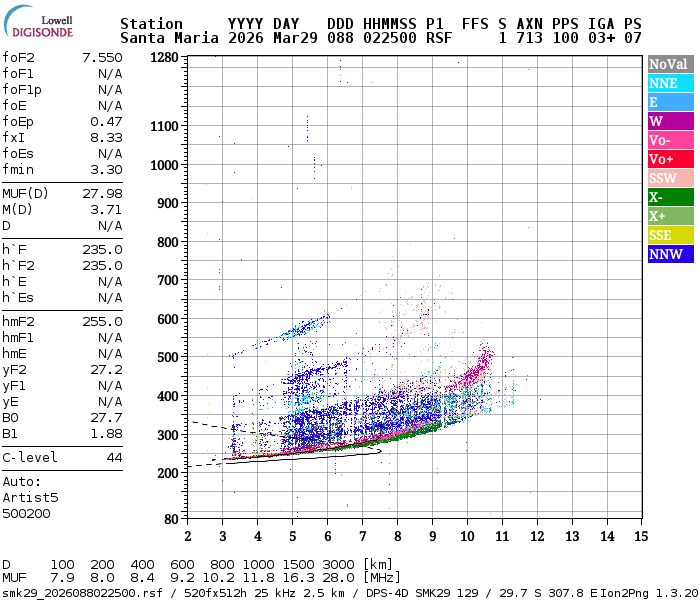Click the X- dark green legend swatch
700x600 pixels.
tap(671, 197)
